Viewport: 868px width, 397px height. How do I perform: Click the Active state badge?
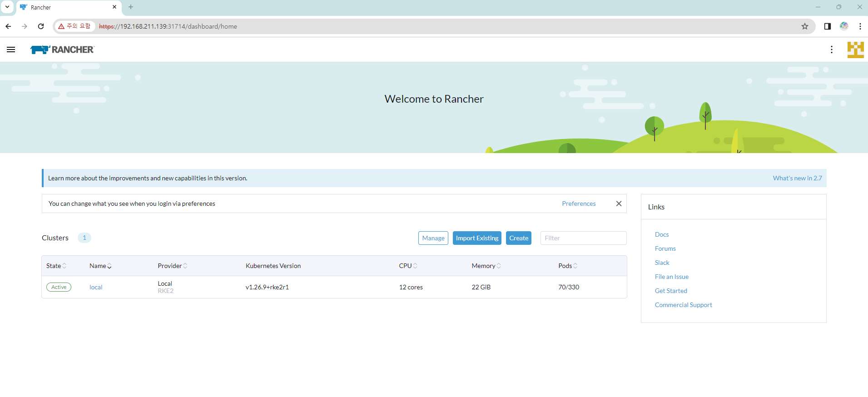(59, 287)
